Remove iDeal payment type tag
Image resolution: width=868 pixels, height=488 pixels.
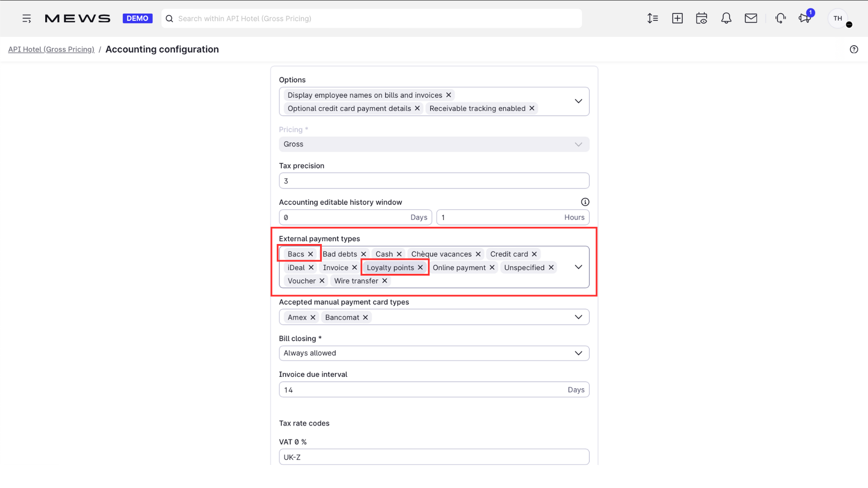311,267
